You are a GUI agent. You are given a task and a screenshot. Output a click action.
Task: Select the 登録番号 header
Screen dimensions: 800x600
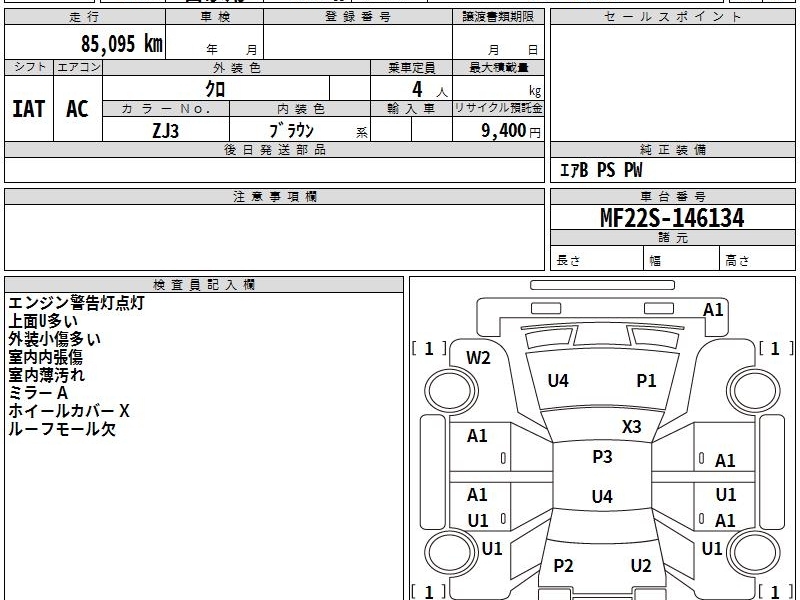click(358, 17)
